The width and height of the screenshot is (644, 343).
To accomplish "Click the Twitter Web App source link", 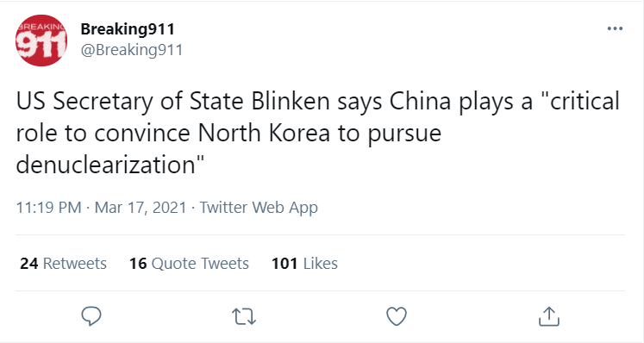I will click(x=259, y=208).
